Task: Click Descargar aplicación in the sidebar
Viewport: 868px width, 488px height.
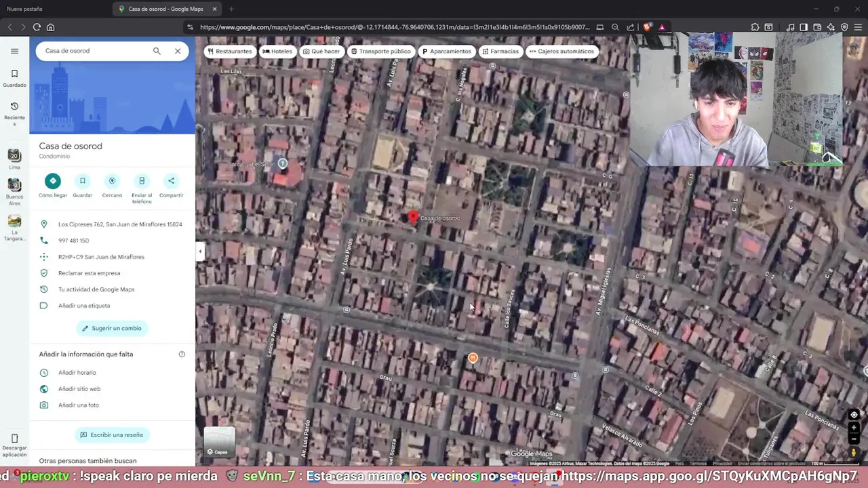Action: (x=14, y=445)
